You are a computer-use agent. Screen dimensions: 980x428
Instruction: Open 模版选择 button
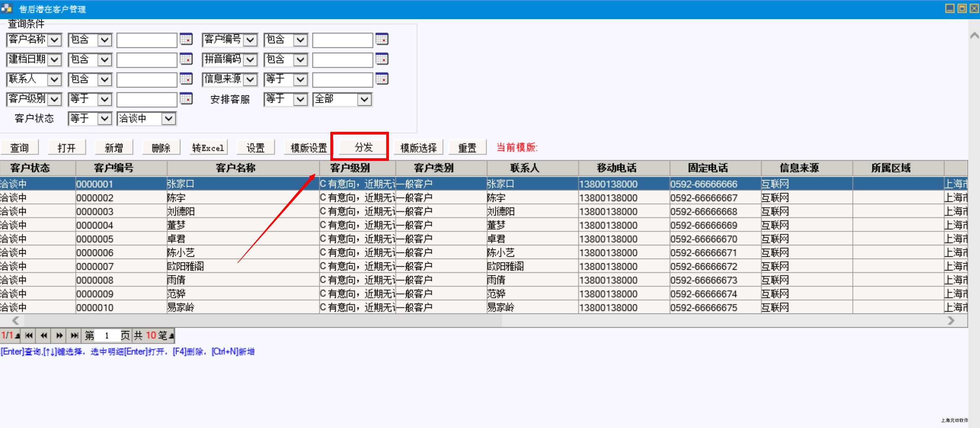coord(418,148)
